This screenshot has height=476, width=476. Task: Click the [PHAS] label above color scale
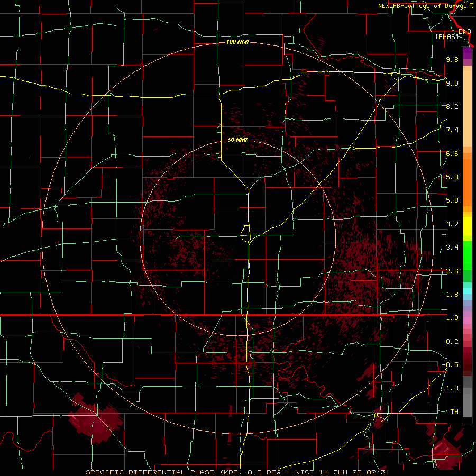coord(447,36)
